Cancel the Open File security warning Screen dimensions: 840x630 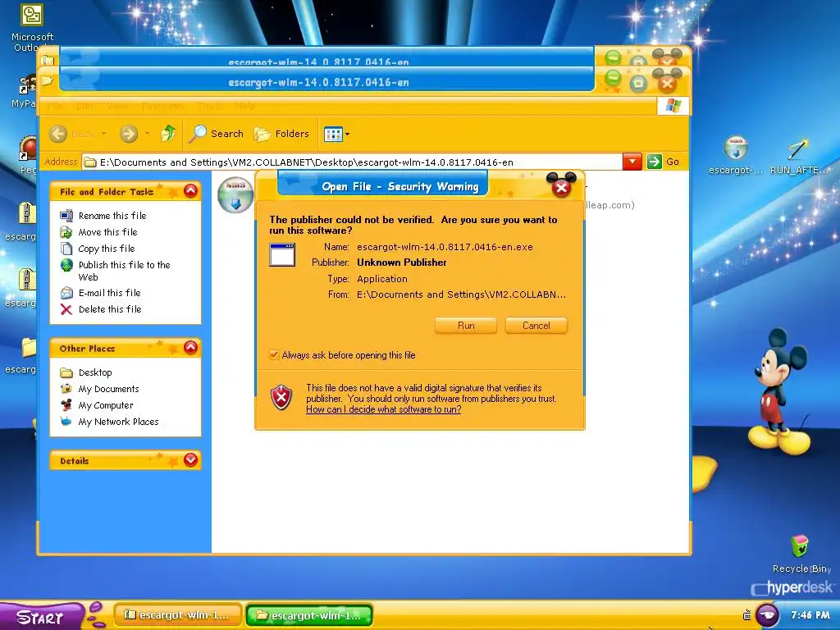pos(536,326)
